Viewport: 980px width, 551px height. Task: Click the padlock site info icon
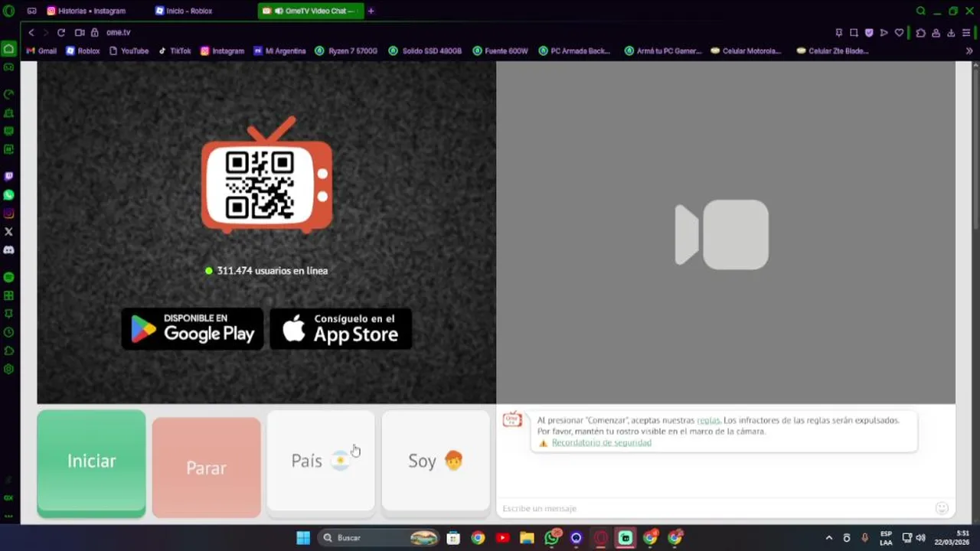94,32
